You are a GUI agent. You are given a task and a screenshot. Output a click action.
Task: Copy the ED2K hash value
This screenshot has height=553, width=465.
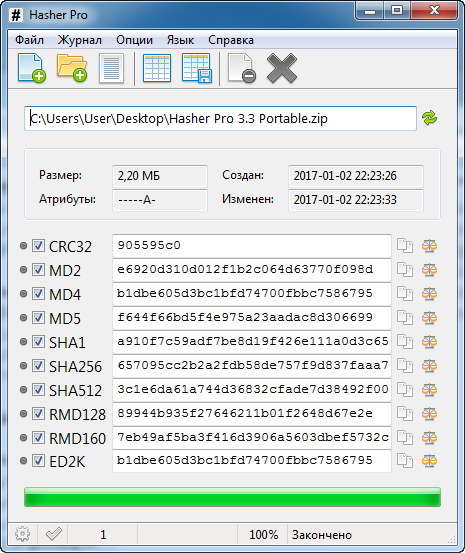[x=405, y=461]
